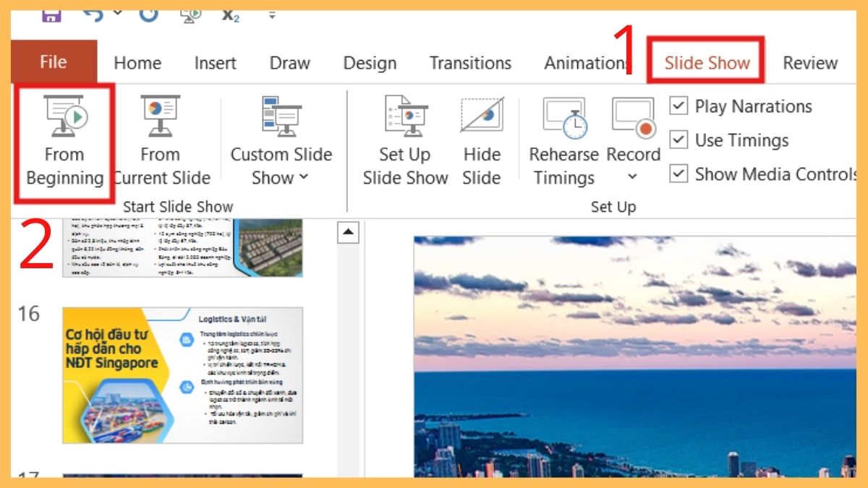
Task: Expand the Record dropdown arrow
Action: click(x=633, y=177)
